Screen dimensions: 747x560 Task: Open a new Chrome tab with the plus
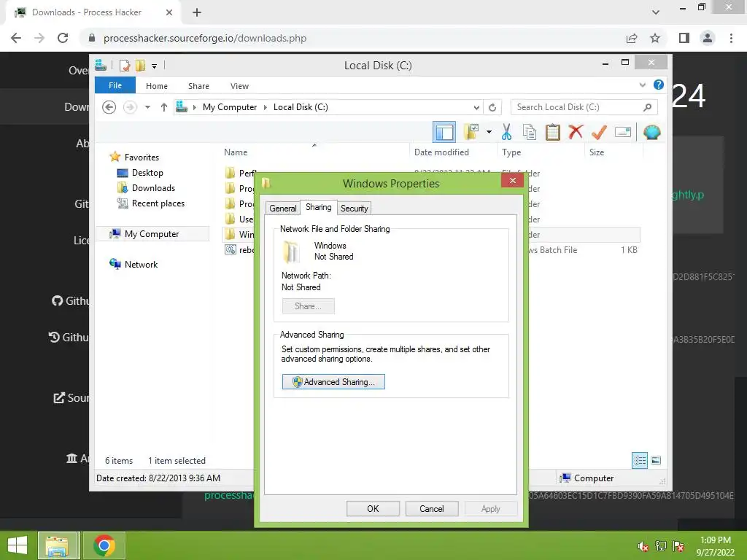tap(197, 13)
